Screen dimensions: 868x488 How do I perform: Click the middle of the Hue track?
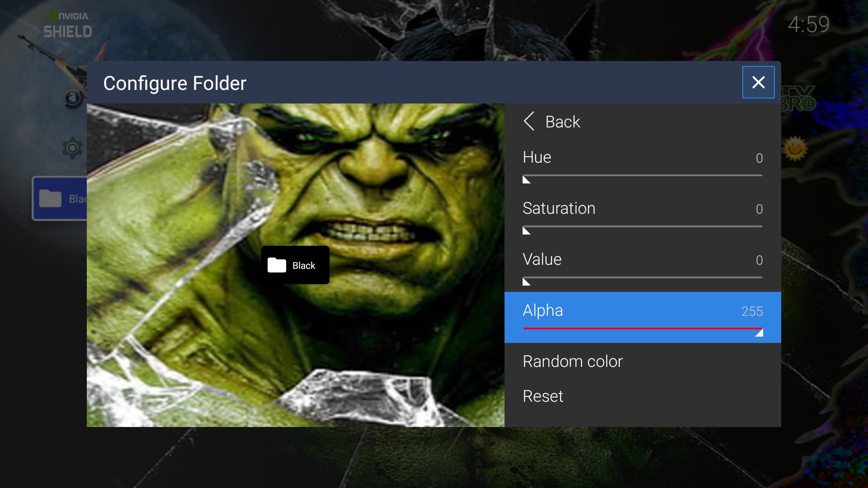(x=642, y=175)
